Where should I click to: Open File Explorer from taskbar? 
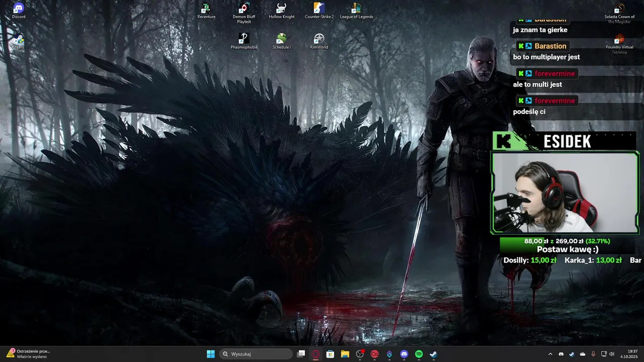pos(345,354)
